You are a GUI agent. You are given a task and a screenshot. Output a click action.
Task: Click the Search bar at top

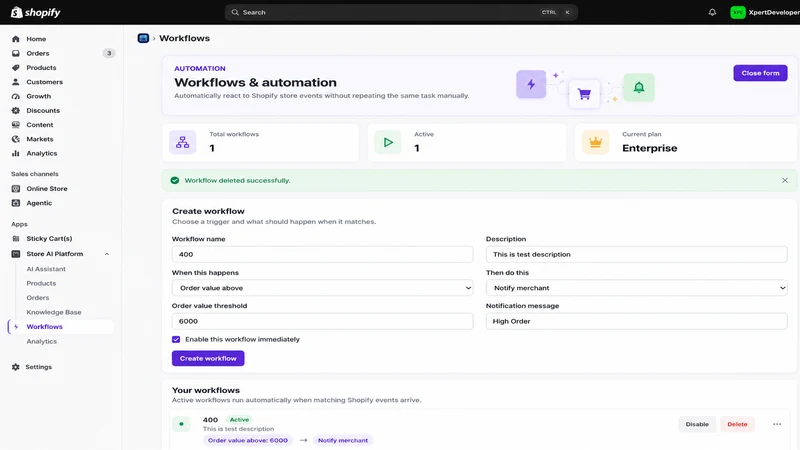[401, 12]
